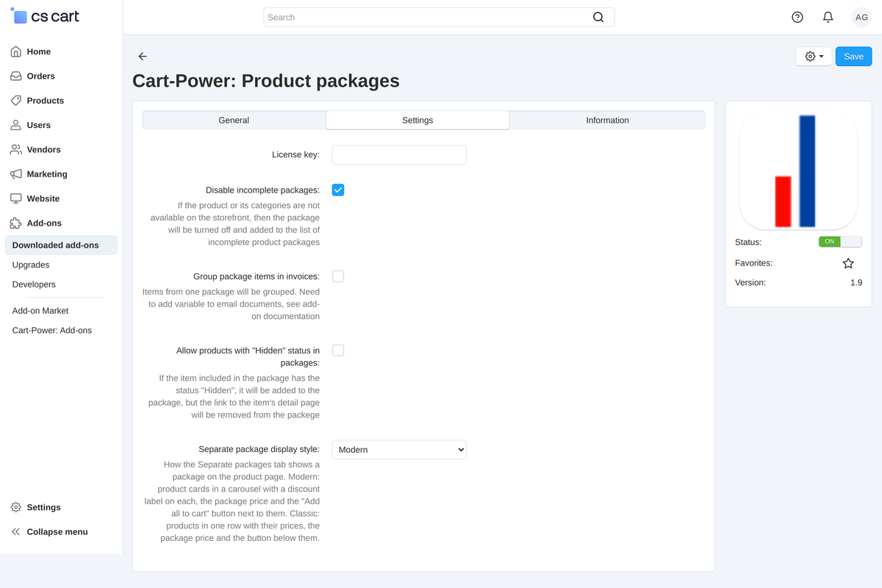
Task: Click the CS-Cart logo
Action: tap(45, 16)
